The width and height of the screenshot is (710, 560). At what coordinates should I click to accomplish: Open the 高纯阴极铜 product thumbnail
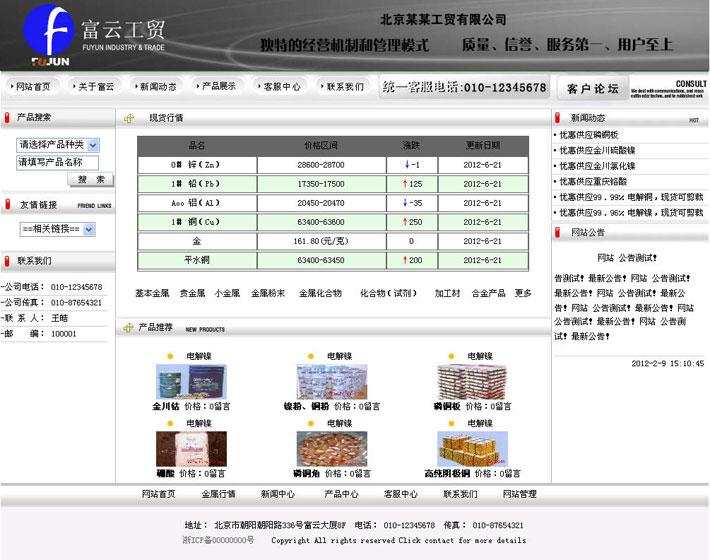click(472, 449)
